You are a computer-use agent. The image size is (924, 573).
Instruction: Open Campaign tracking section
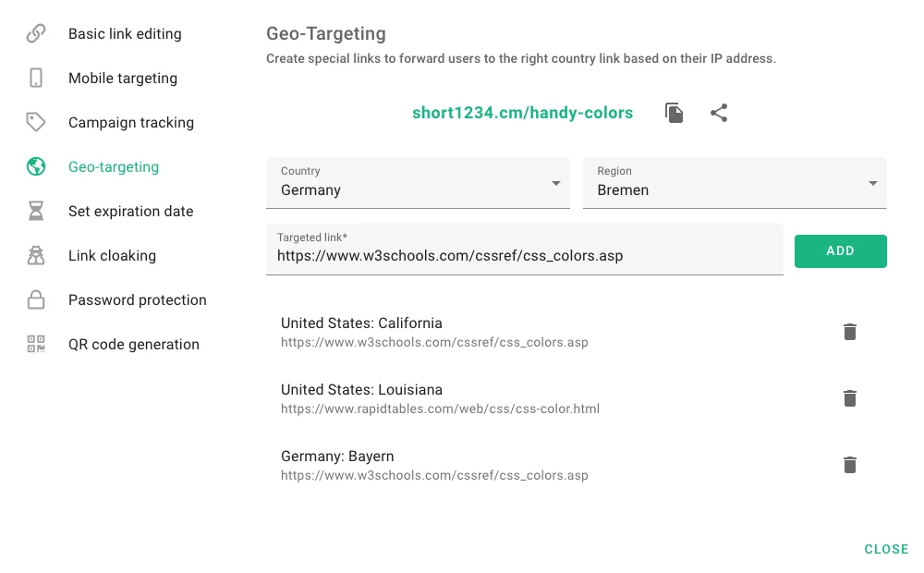click(x=131, y=123)
